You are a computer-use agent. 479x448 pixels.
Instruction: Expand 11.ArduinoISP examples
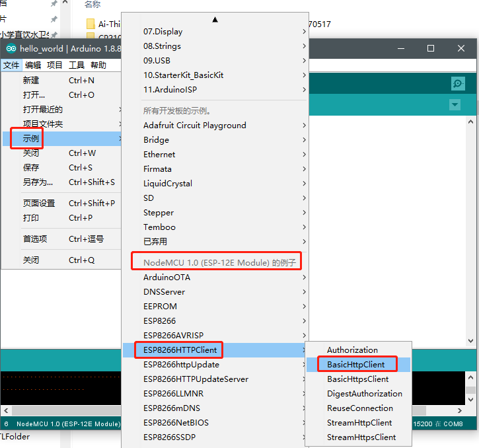click(215, 90)
